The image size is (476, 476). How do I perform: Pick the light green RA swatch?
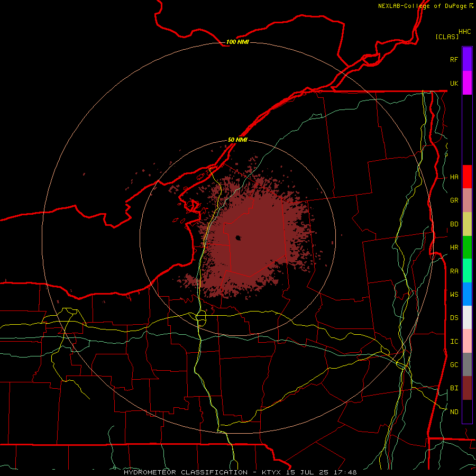(467, 271)
